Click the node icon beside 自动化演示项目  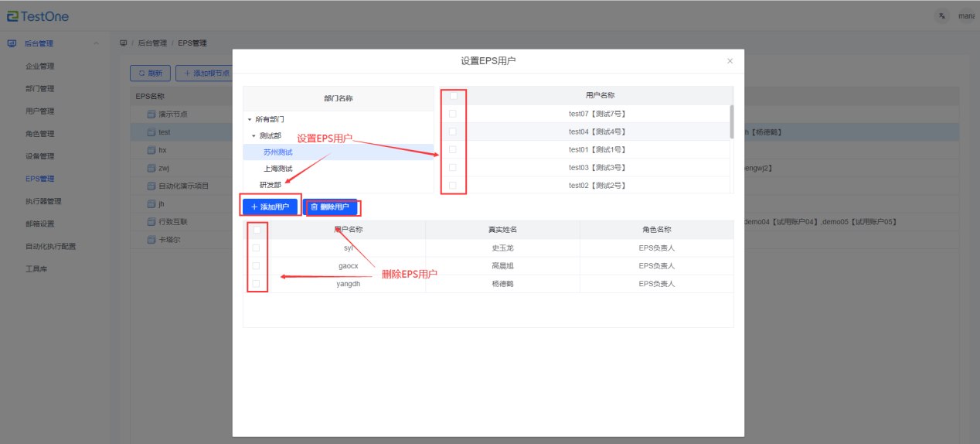click(151, 186)
